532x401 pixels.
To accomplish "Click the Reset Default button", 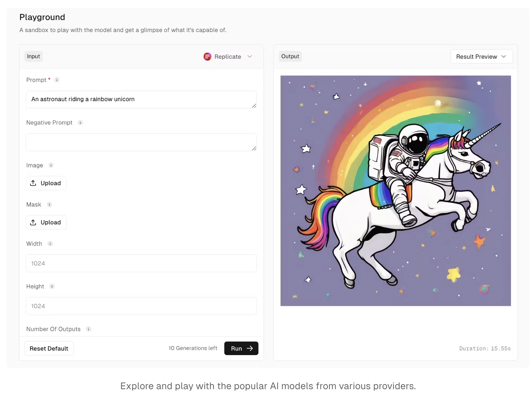I will [49, 348].
